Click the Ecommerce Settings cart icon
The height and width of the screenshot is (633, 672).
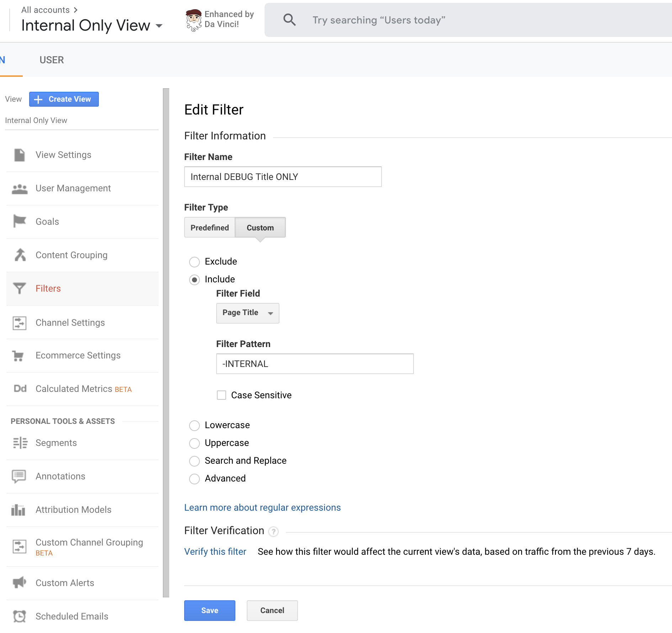18,356
